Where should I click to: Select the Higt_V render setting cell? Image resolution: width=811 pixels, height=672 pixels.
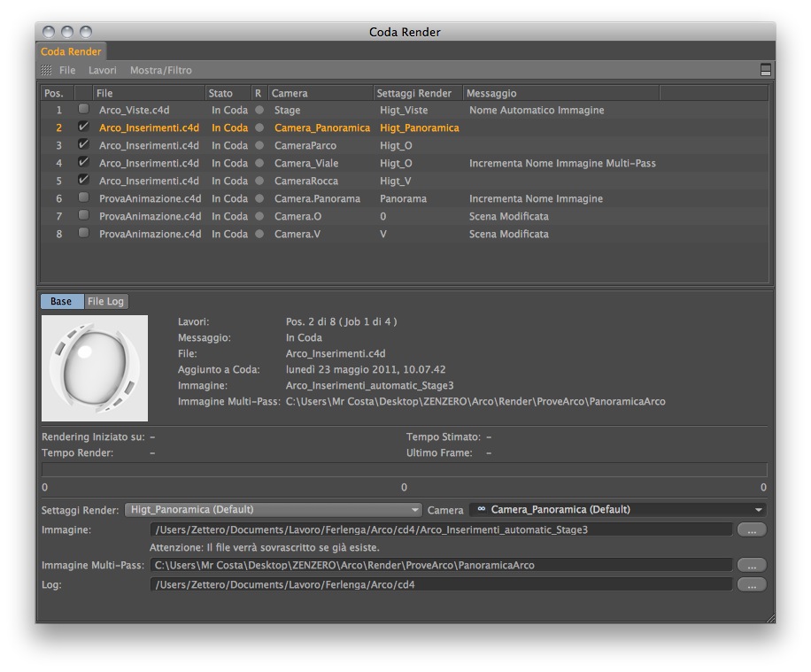(x=395, y=181)
